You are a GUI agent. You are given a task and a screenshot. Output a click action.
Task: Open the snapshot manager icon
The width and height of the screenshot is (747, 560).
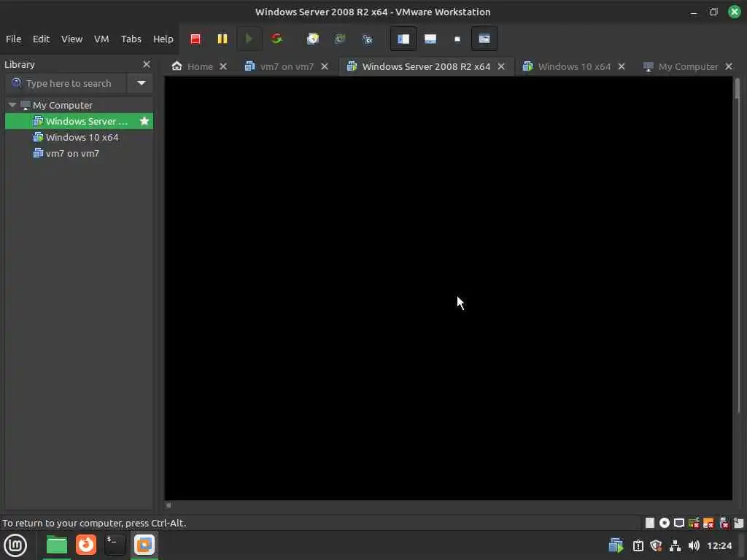coord(368,39)
